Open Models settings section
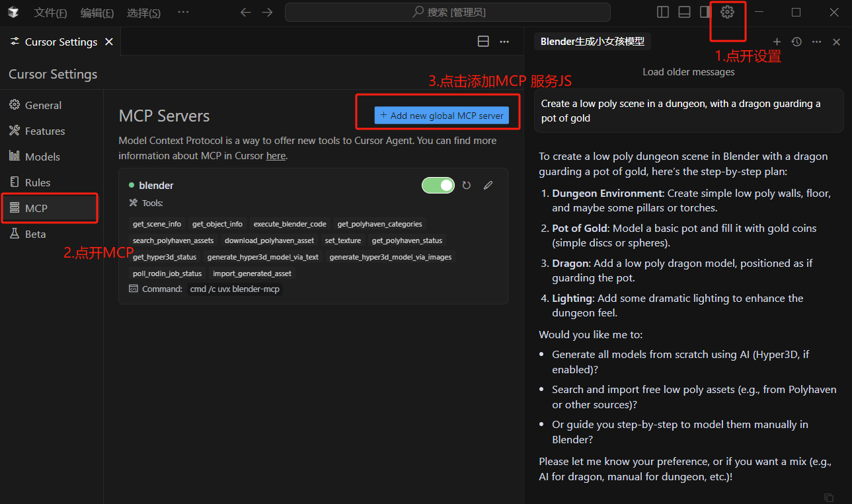The height and width of the screenshot is (504, 852). pos(42,157)
